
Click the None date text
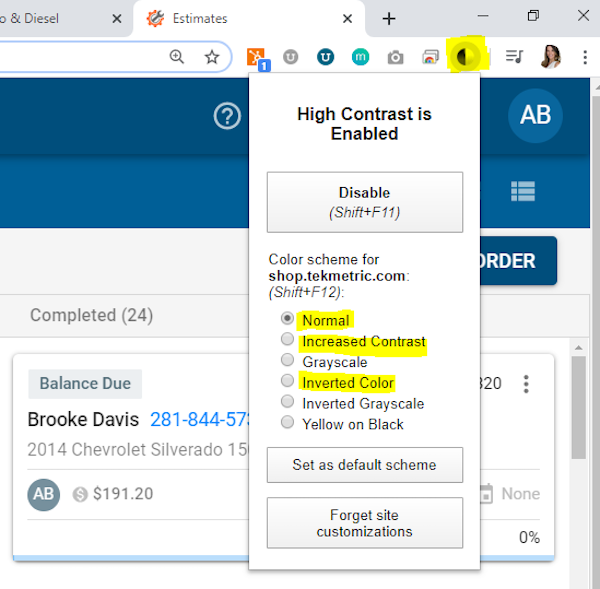click(x=521, y=494)
